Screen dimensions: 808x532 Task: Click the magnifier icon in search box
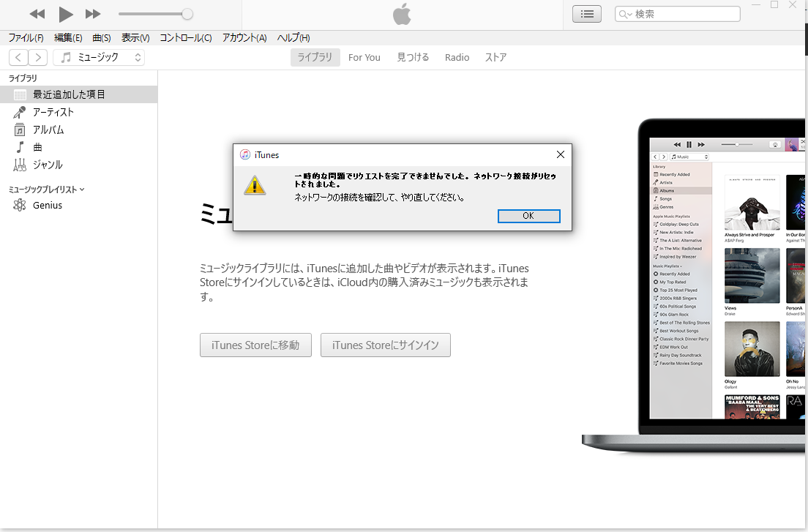coord(624,15)
